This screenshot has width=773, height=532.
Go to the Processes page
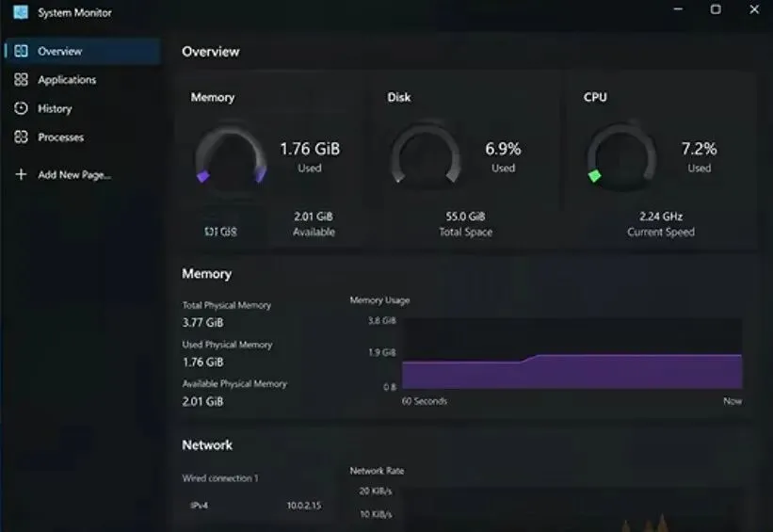pos(82,137)
